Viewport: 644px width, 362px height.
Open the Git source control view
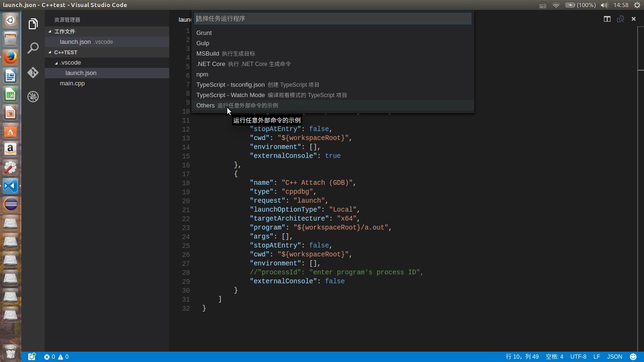coord(33,72)
